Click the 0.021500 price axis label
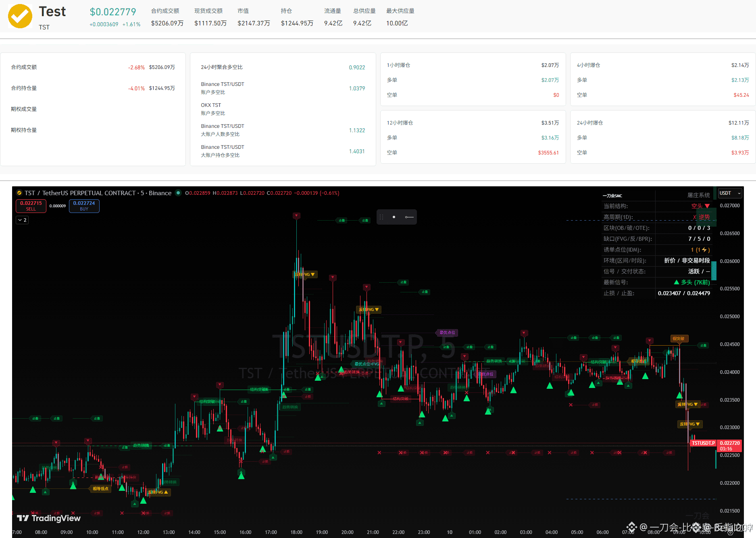 tap(730, 511)
